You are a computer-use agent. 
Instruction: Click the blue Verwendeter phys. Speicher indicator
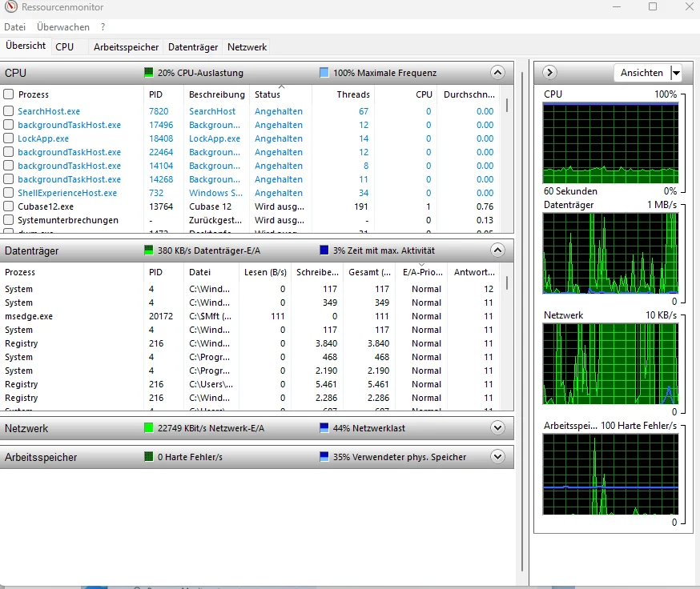point(324,456)
